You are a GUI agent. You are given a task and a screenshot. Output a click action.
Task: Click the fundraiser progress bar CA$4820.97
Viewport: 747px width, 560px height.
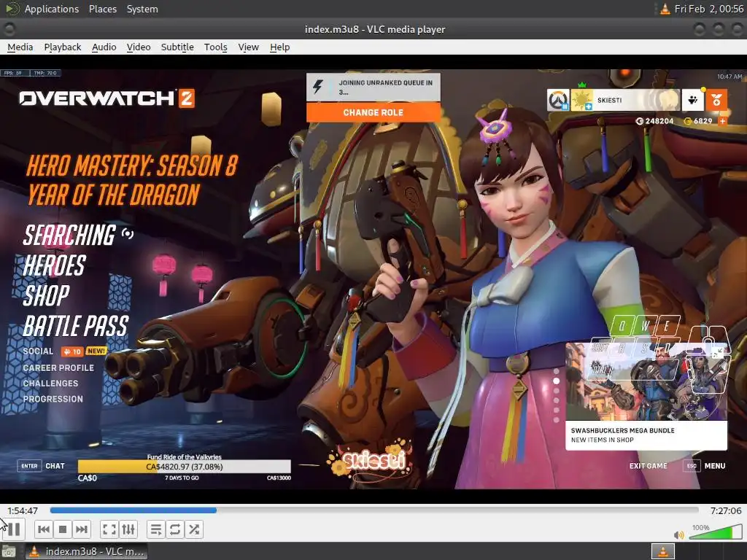185,467
